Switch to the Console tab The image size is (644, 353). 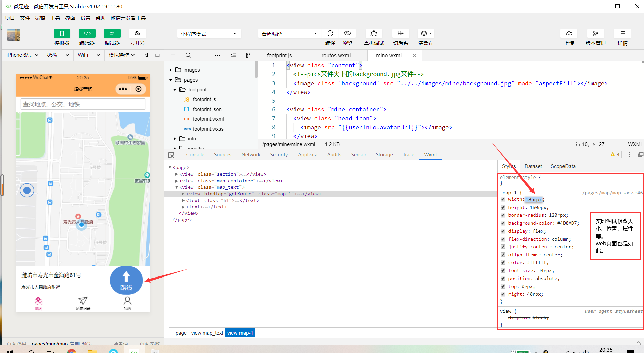(195, 155)
